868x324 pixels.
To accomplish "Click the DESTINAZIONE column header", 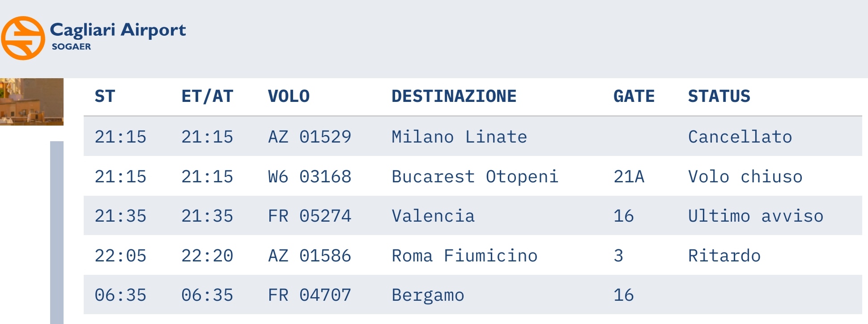I will click(454, 97).
